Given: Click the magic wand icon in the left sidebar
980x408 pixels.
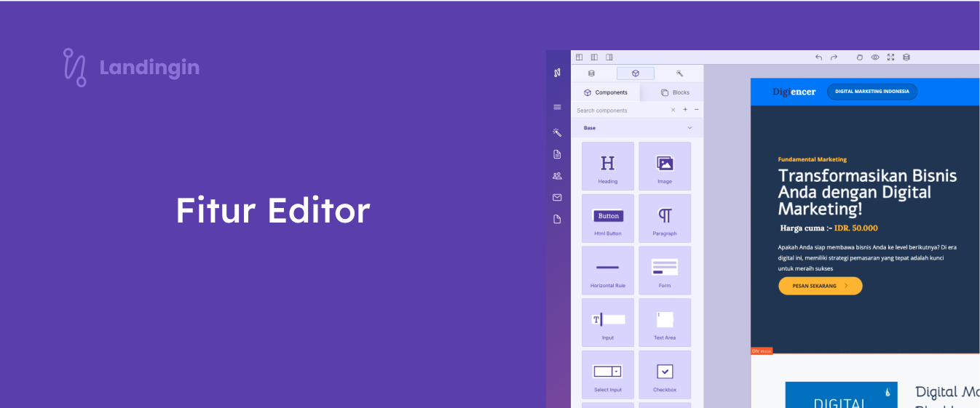Looking at the screenshot, I should coord(557,133).
